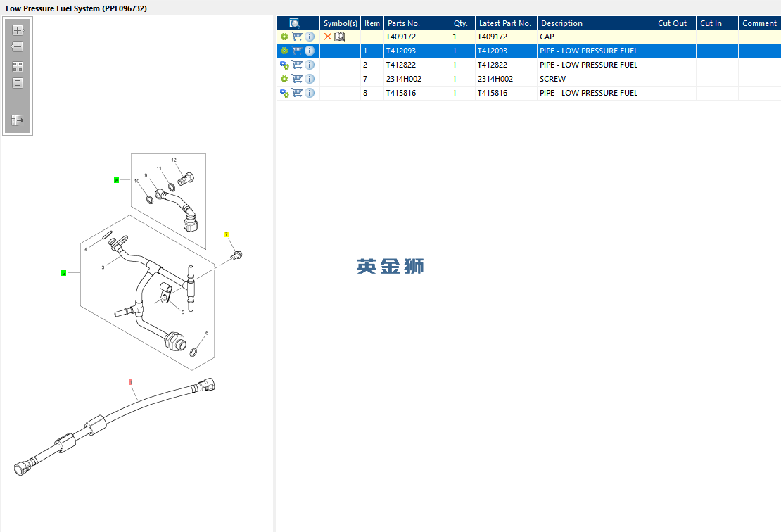Click the gear icon for T412093 row
The width and height of the screenshot is (781, 532).
(284, 51)
